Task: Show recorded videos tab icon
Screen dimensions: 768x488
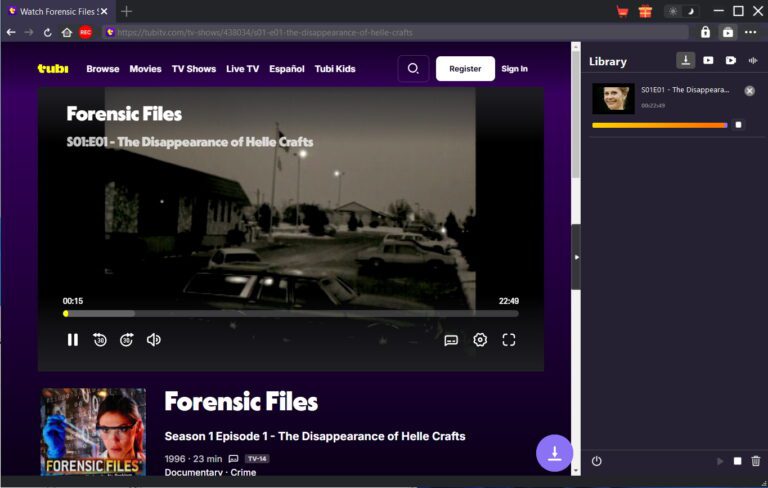Action: coord(731,60)
